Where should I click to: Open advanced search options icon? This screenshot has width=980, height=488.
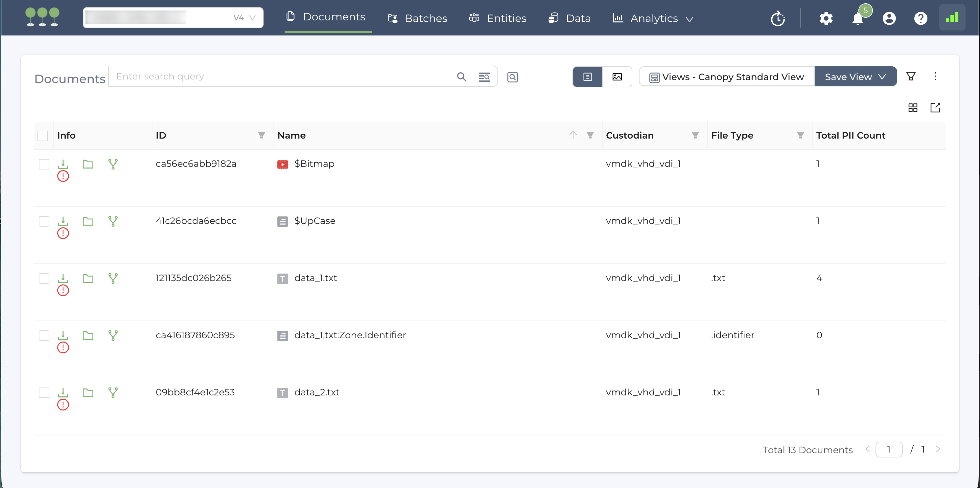pos(484,77)
